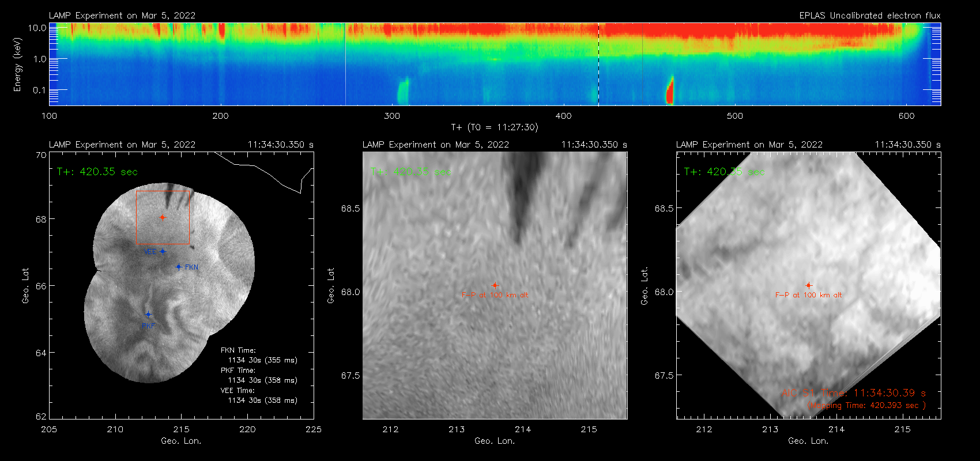This screenshot has width=980, height=461.
Task: Click the 205 longitude tick label
Action: [50, 429]
